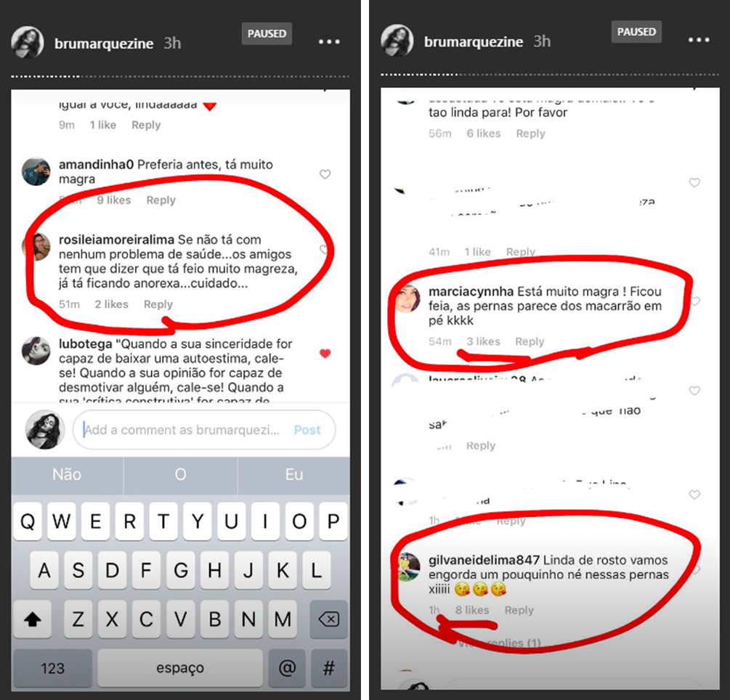Reply to marciacynnha's comment
Viewport: 730px width, 700px height.
[530, 341]
